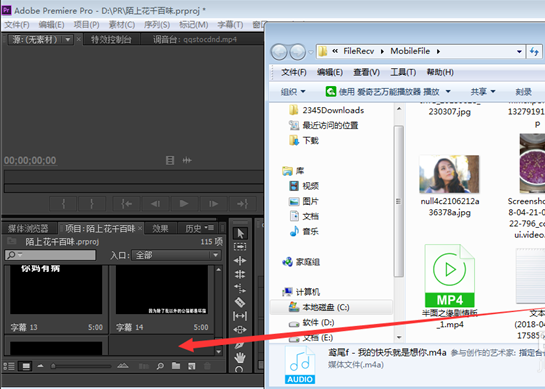The image size is (545, 389).
Task: Click FileRecv in the address path
Action: pos(359,51)
